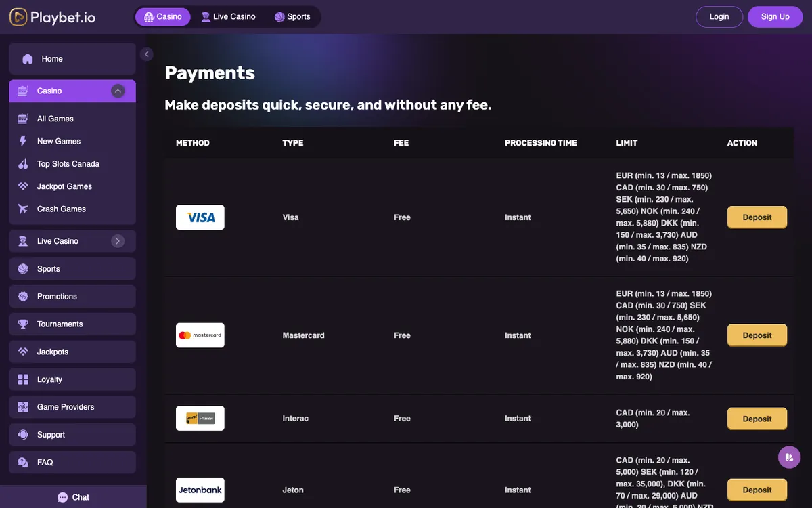Collapse the sidebar with the arrow button

point(147,54)
